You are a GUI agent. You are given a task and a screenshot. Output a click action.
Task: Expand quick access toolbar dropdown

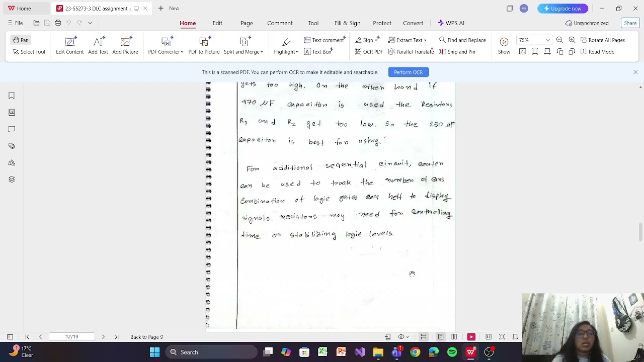[x=90, y=23]
